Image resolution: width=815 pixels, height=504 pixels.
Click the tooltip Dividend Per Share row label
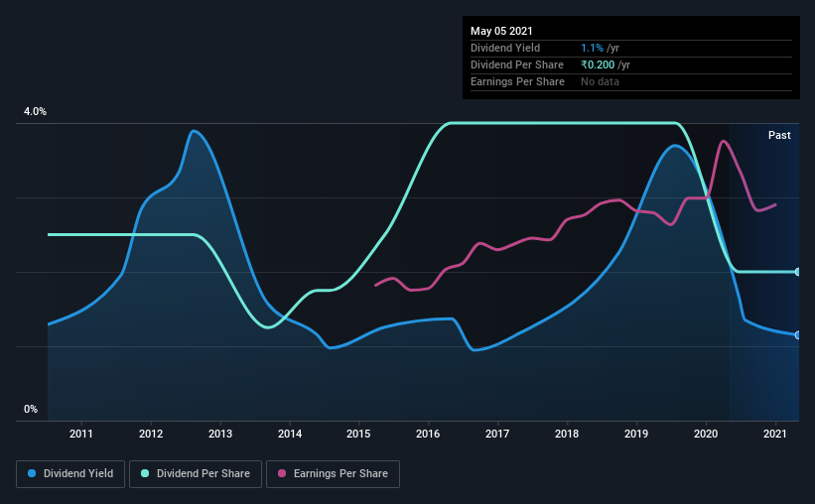(x=516, y=64)
